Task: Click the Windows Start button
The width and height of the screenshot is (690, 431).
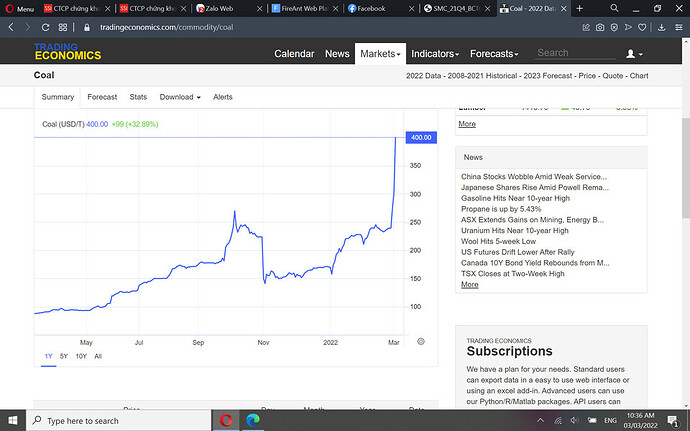Action: (x=14, y=420)
